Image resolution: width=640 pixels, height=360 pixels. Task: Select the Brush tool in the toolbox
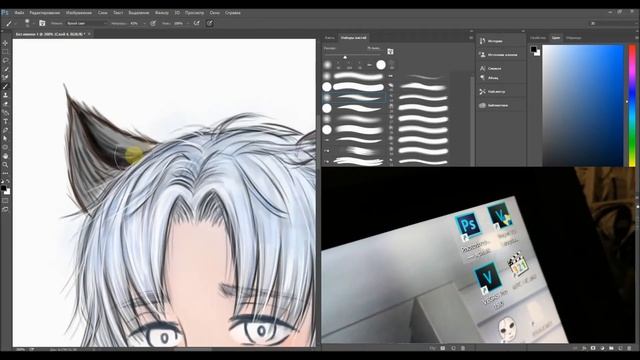point(5,86)
